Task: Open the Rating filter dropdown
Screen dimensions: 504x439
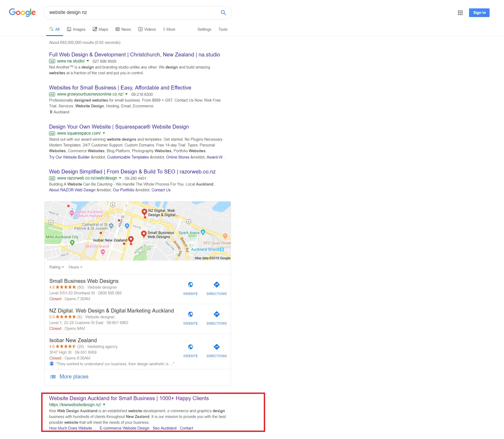Action: 57,267
